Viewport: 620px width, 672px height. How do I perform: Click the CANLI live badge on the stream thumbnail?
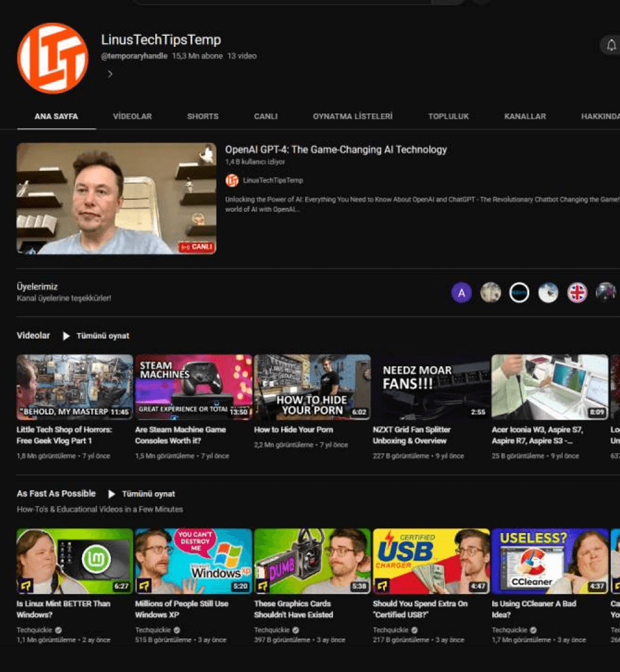[x=195, y=245]
